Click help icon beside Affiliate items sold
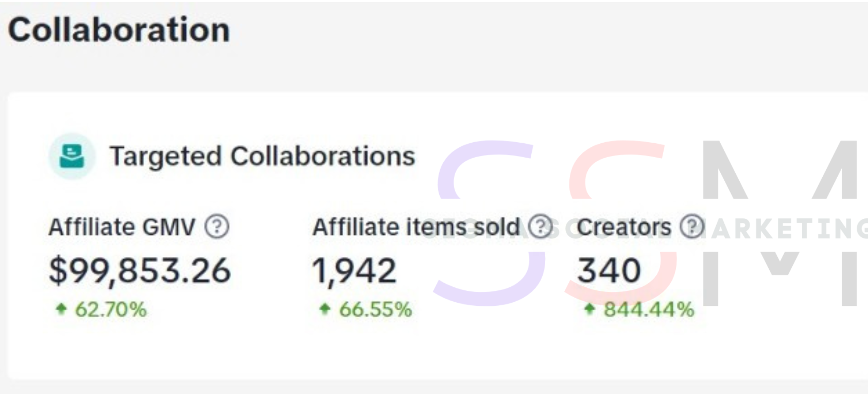 point(540,227)
